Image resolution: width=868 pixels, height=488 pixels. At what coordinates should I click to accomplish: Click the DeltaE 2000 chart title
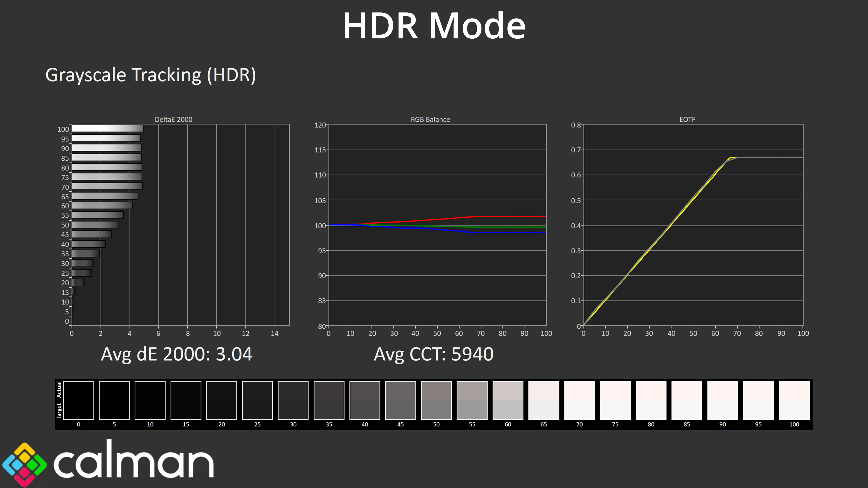point(173,119)
